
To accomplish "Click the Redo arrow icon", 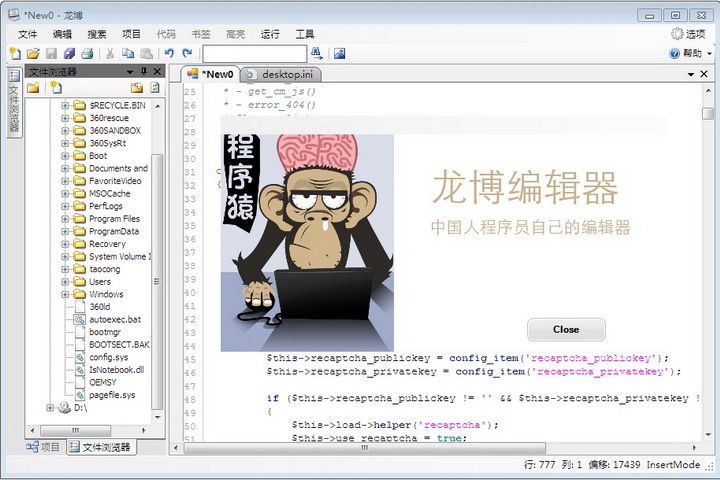I will (x=187, y=53).
